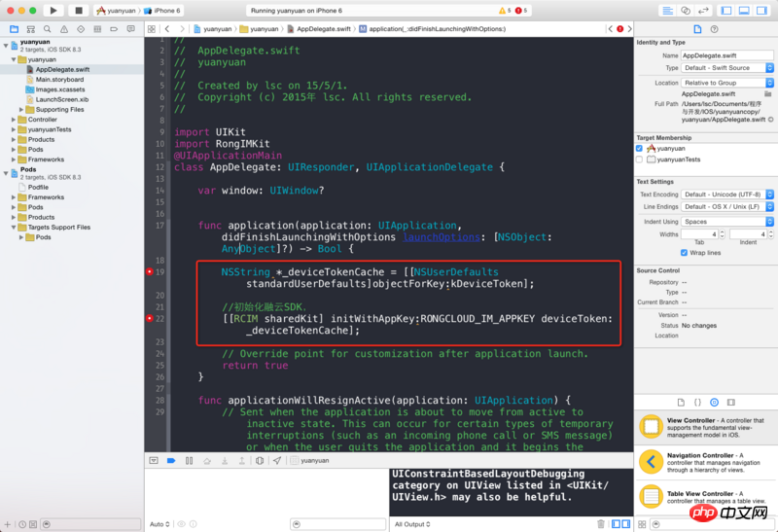Collapse the yuanyuan project root disclosure triangle
The height and width of the screenshot is (532, 778).
click(x=6, y=45)
